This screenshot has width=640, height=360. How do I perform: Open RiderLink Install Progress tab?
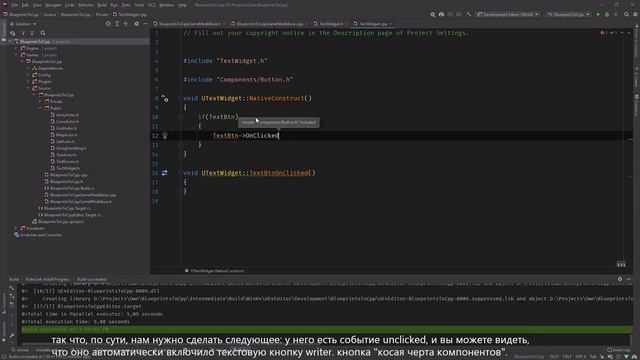[47, 280]
